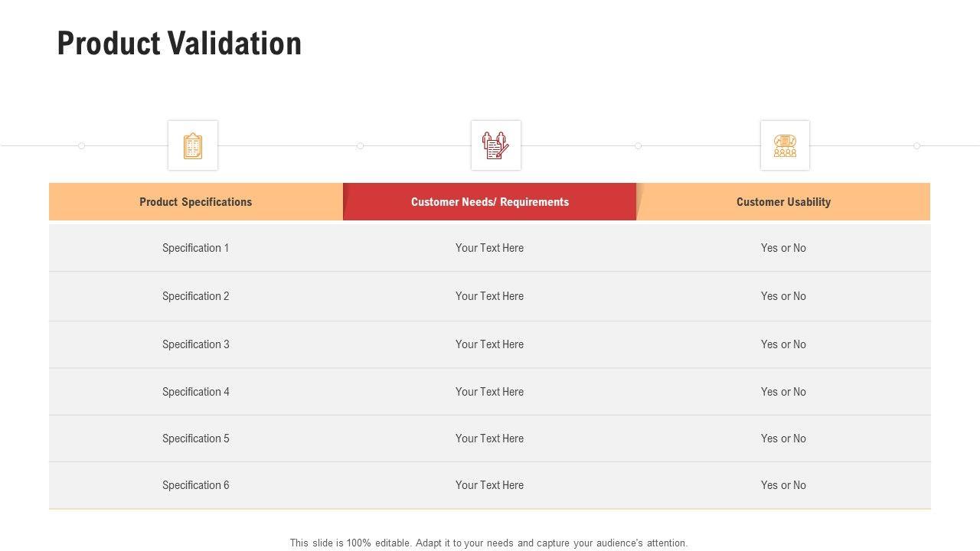Screen dimensions: 980x551
Task: Click the audience presentation icon
Action: pos(785,145)
